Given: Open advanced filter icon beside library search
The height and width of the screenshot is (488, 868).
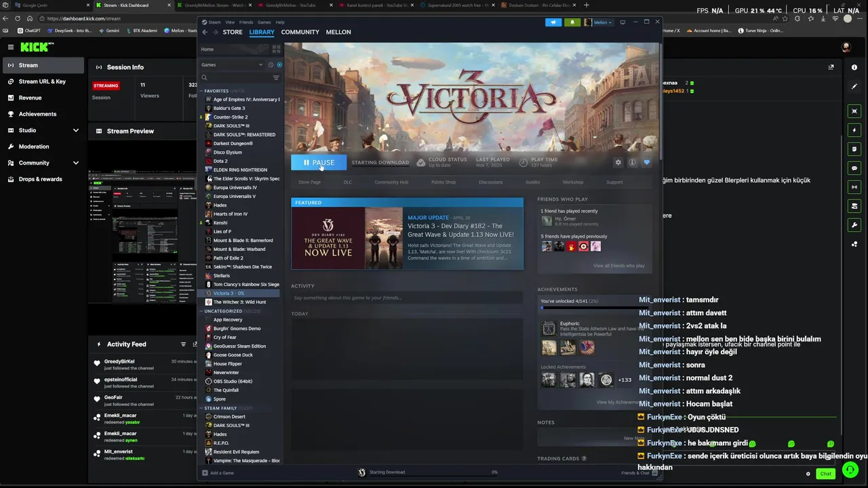Looking at the screenshot, I should pyautogui.click(x=276, y=77).
